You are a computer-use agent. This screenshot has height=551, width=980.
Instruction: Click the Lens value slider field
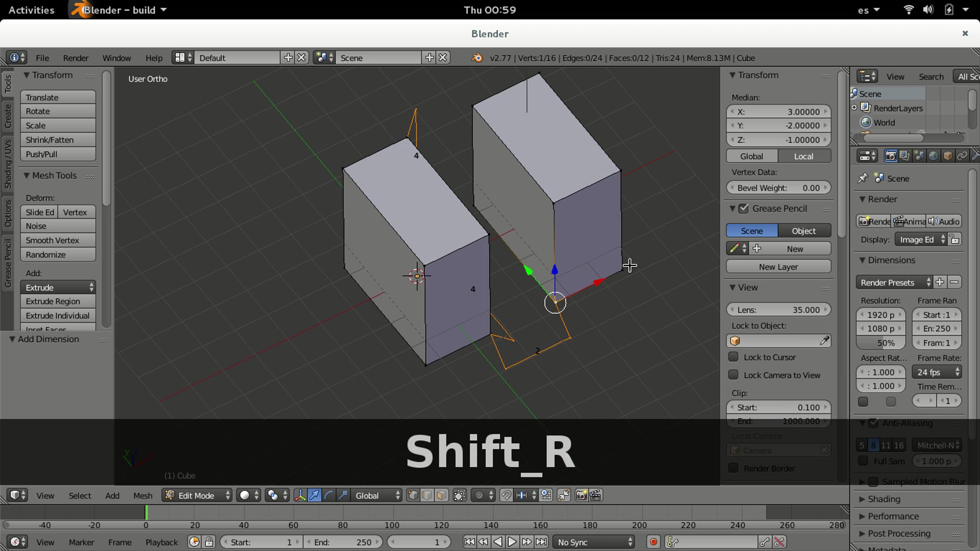(778, 310)
